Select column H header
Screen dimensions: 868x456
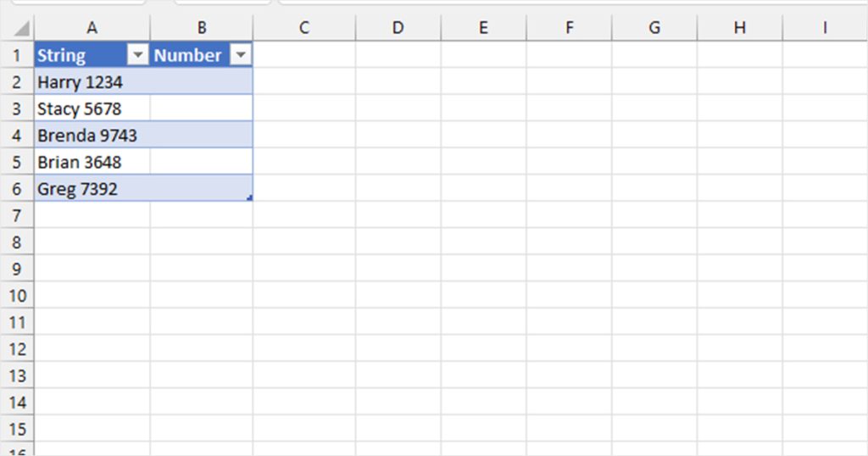coord(739,28)
